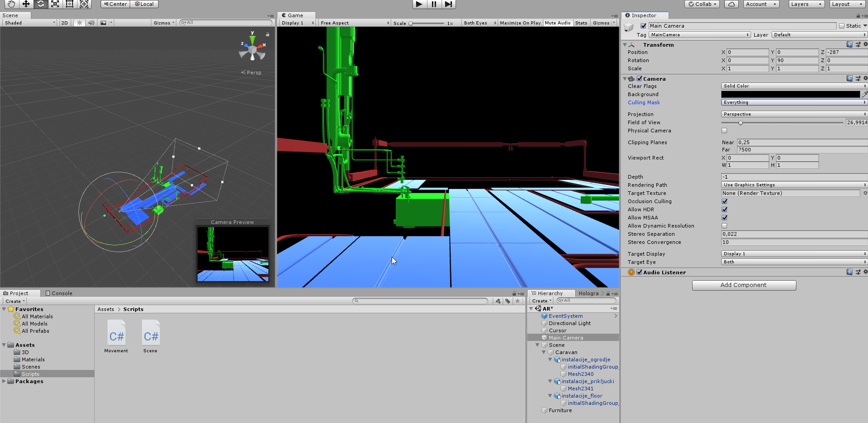Search project by type icon

click(x=498, y=301)
